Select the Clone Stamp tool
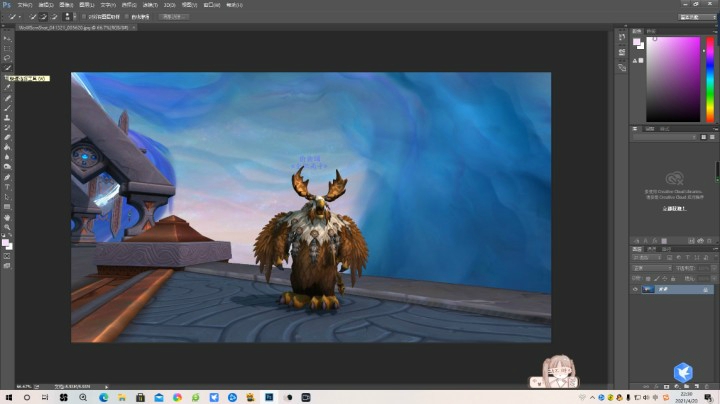This screenshot has width=720, height=404. click(7, 118)
